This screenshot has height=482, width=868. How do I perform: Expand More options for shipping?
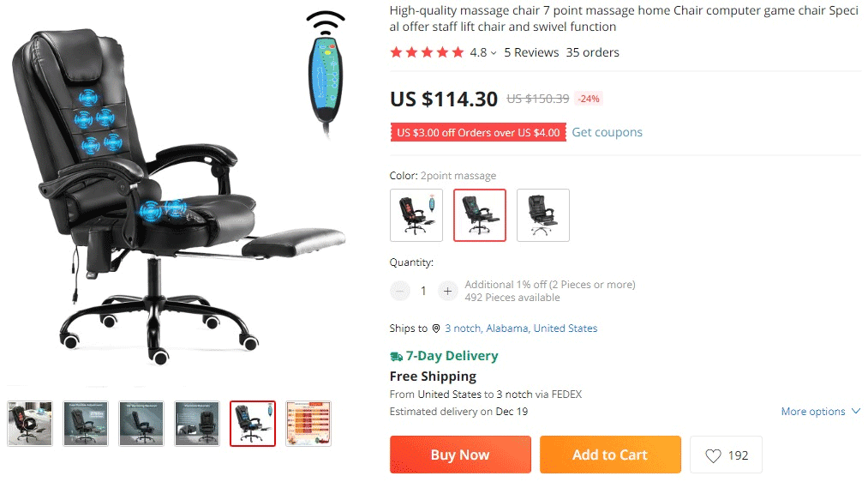(820, 412)
